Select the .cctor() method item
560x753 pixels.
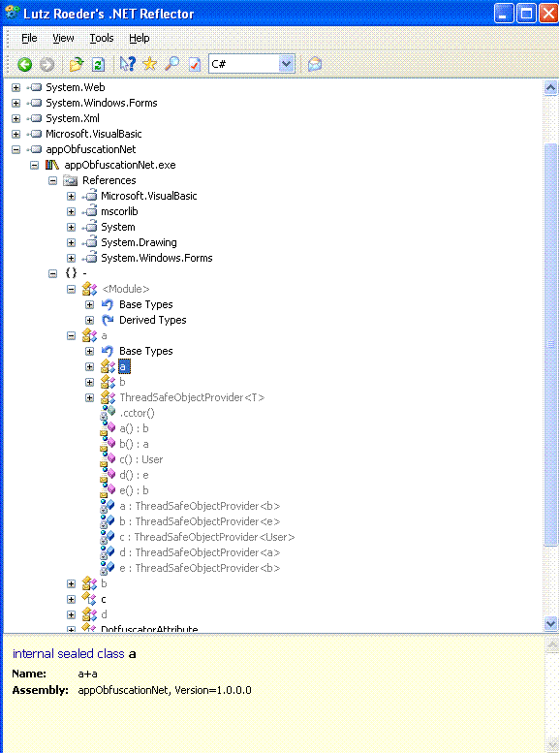click(137, 414)
